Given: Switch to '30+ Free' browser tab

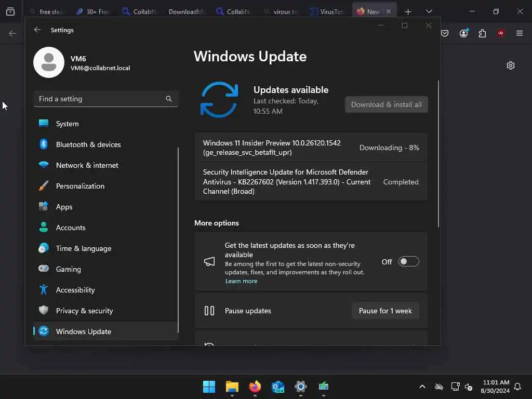Looking at the screenshot, I should (93, 11).
